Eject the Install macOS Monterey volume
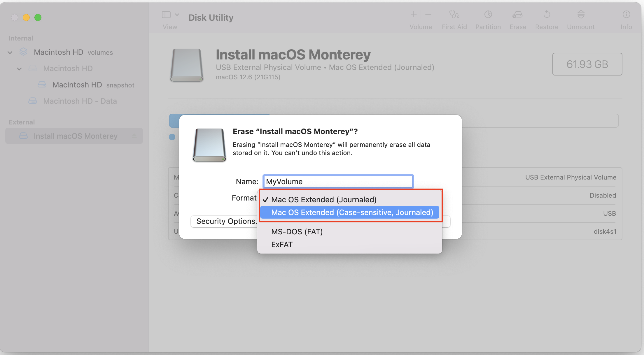The height and width of the screenshot is (355, 644). (x=134, y=136)
